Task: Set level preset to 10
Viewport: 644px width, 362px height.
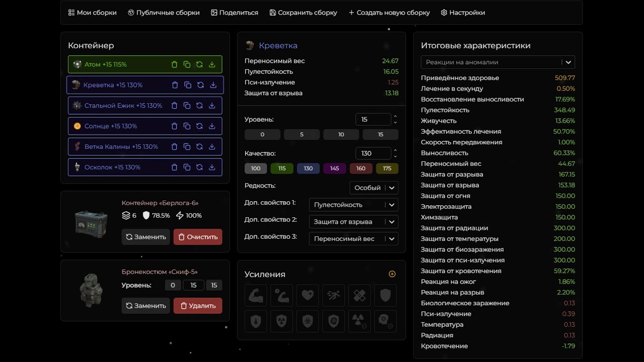Action: point(341,135)
